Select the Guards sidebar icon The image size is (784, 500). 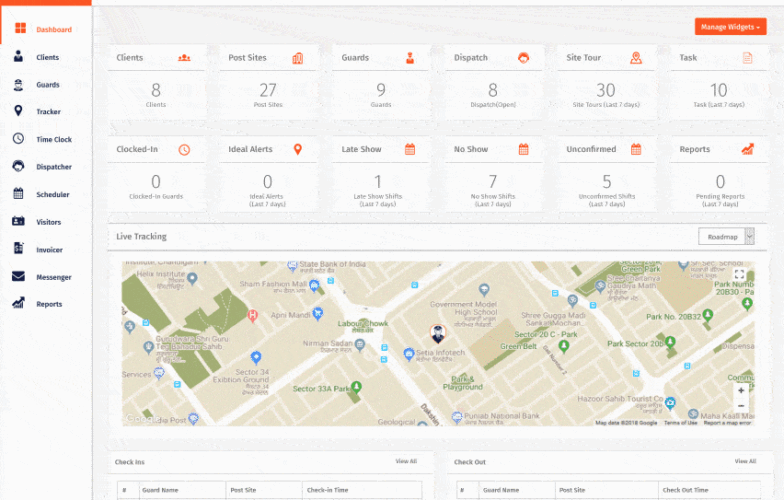18,84
